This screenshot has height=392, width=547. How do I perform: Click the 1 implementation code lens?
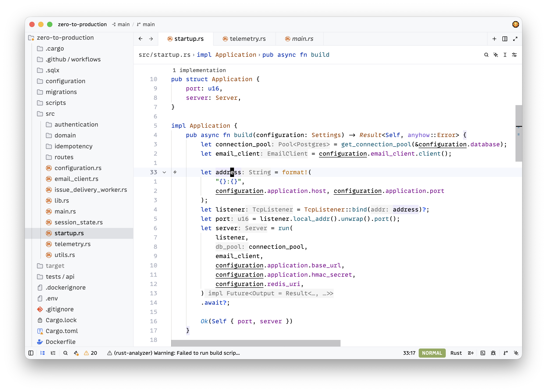pos(199,70)
